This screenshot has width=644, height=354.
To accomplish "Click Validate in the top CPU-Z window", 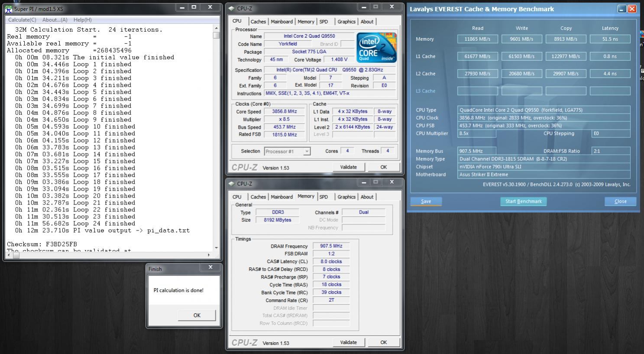I will (x=349, y=167).
